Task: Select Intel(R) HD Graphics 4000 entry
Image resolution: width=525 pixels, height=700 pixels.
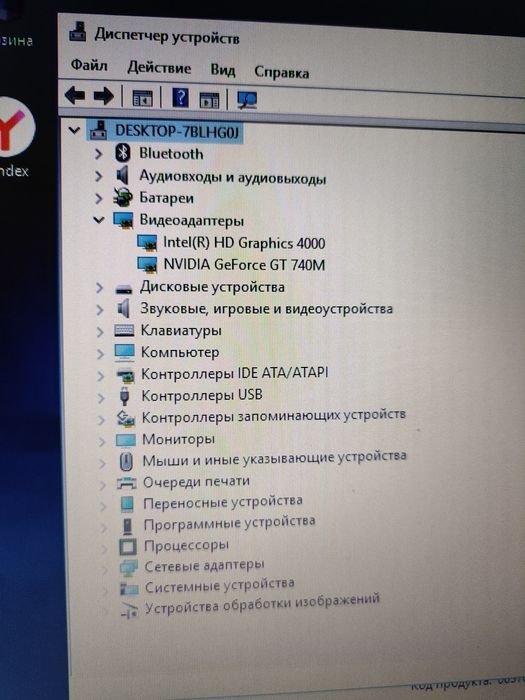Action: tap(244, 243)
